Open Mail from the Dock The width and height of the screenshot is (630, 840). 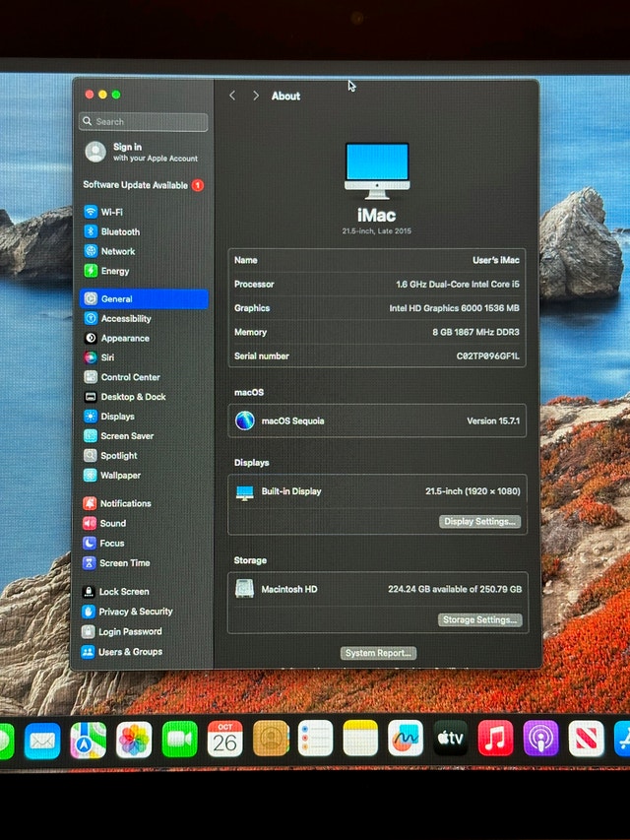pos(42,741)
